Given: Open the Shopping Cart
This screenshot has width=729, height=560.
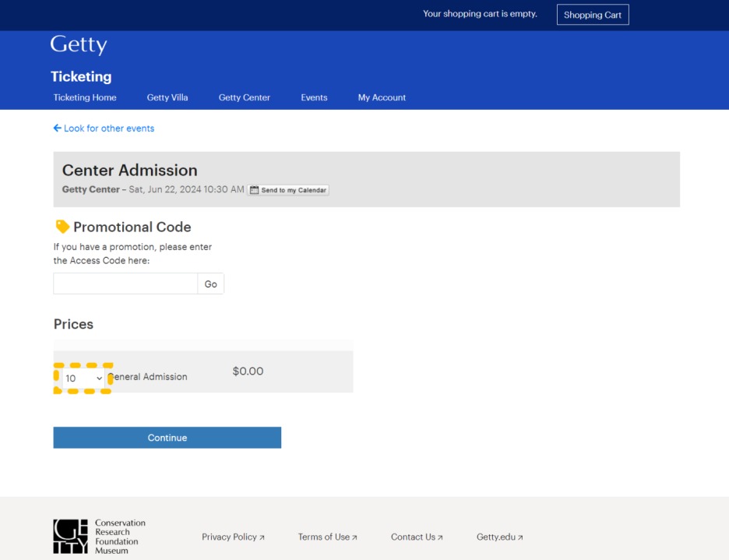Looking at the screenshot, I should point(592,15).
